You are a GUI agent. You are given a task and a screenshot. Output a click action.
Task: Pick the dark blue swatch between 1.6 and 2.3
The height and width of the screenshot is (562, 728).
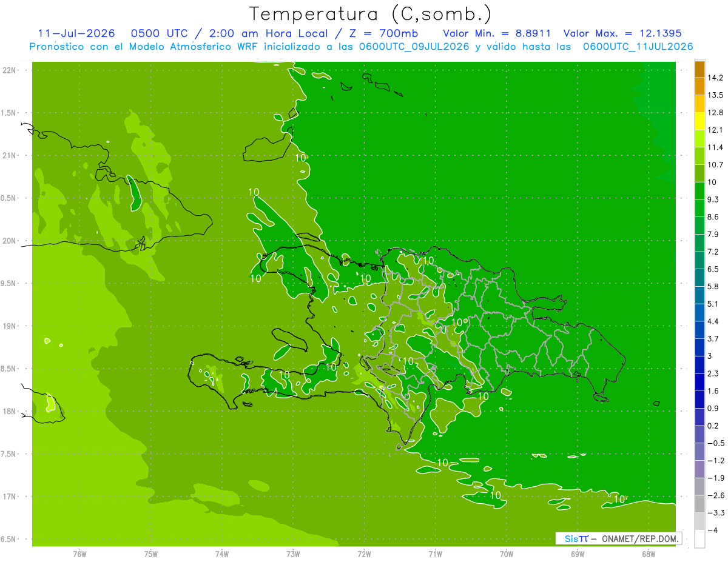(x=699, y=382)
